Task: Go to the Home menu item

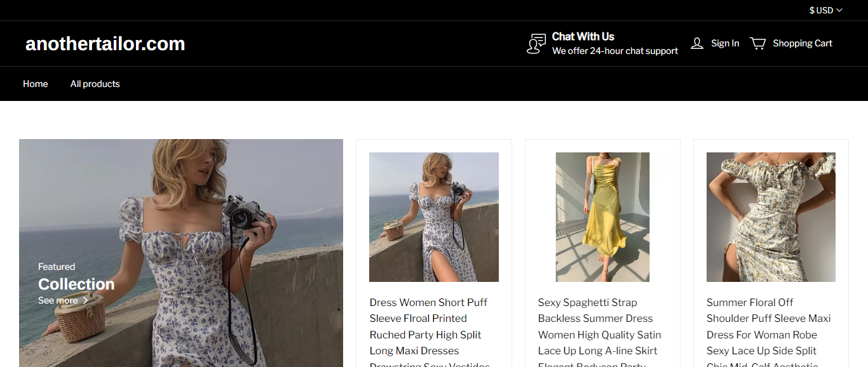Action: pos(36,84)
